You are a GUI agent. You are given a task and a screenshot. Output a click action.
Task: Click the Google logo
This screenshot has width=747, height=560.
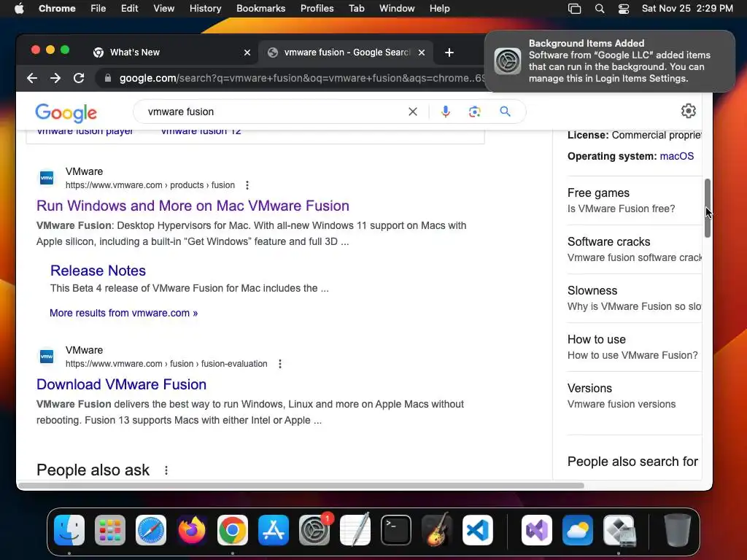(66, 112)
